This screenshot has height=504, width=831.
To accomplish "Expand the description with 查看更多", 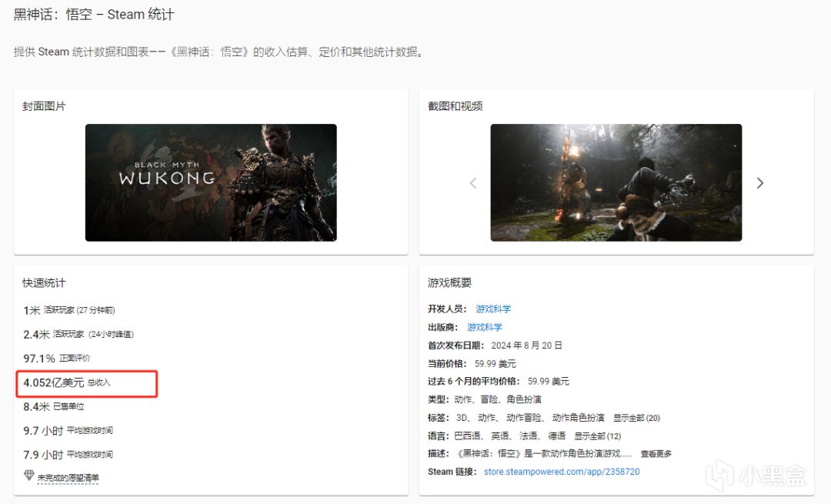I will pyautogui.click(x=656, y=454).
